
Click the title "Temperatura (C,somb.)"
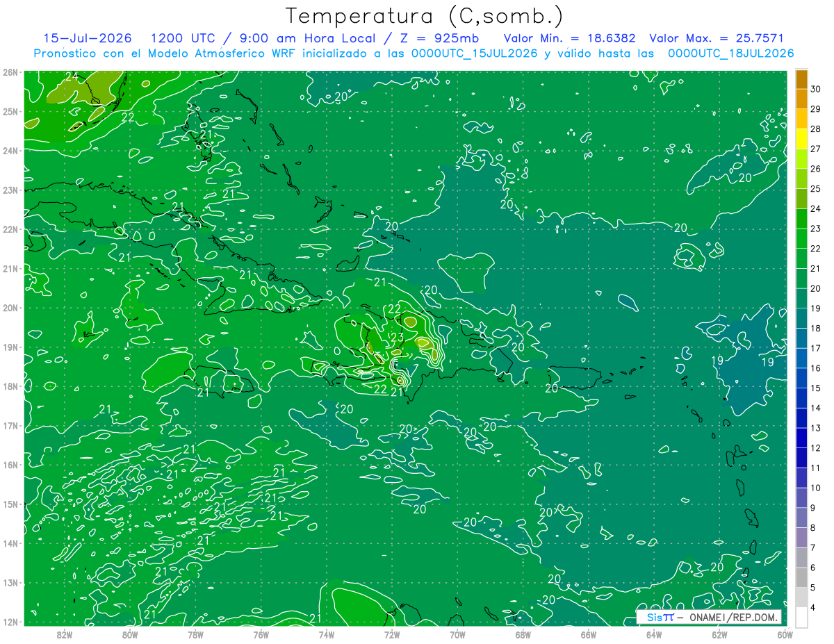(425, 16)
